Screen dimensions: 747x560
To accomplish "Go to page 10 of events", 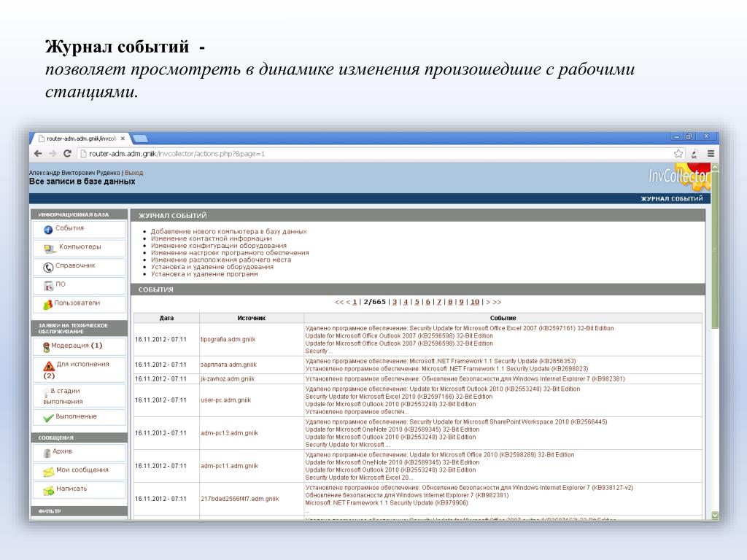I will 474,302.
